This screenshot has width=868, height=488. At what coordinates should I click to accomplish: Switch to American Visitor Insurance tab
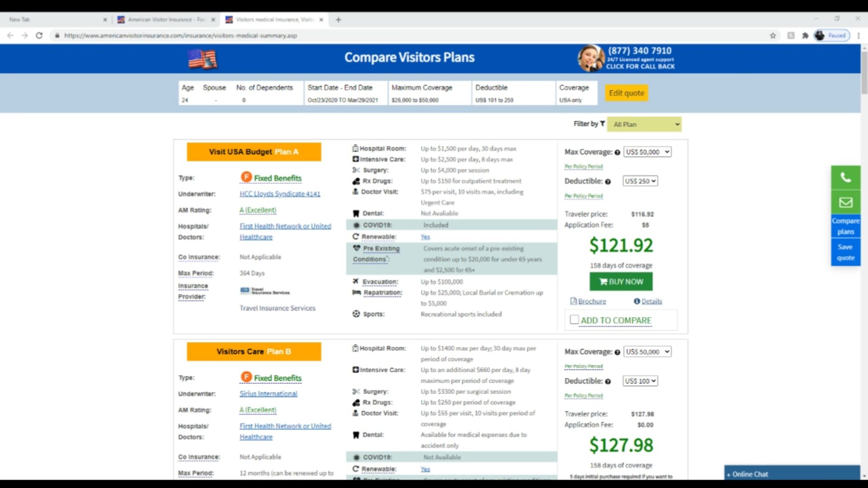166,19
